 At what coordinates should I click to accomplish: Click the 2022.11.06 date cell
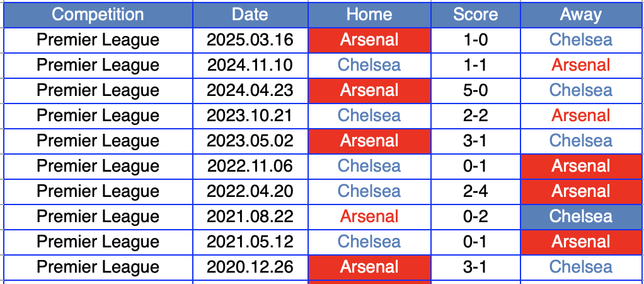(250, 166)
